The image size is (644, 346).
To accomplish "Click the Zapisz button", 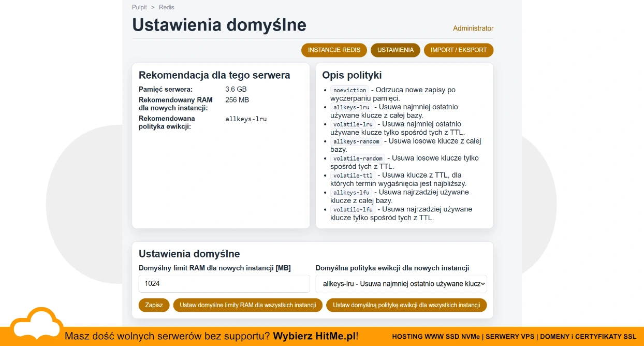I will pyautogui.click(x=154, y=305).
